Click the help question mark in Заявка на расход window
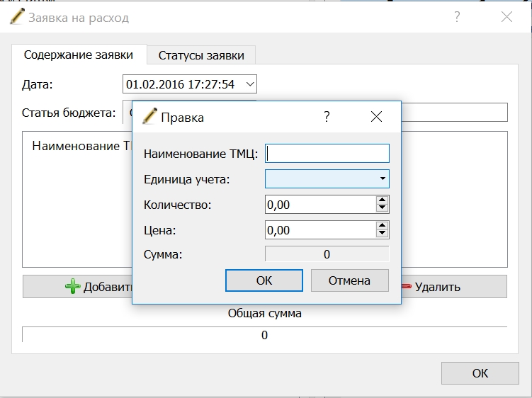532x398 pixels. [x=457, y=16]
